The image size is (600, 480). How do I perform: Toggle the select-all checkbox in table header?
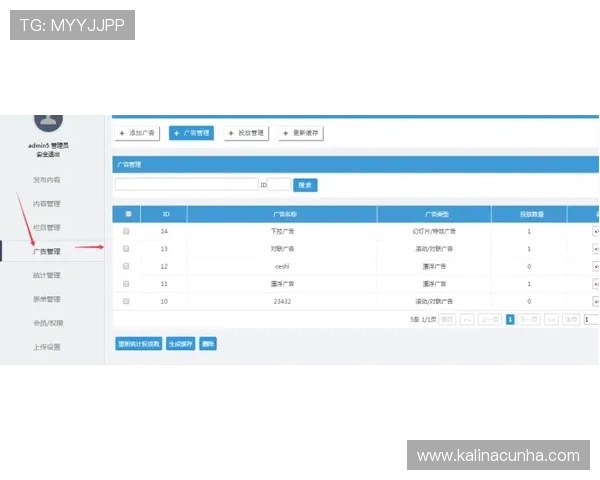pos(128,214)
